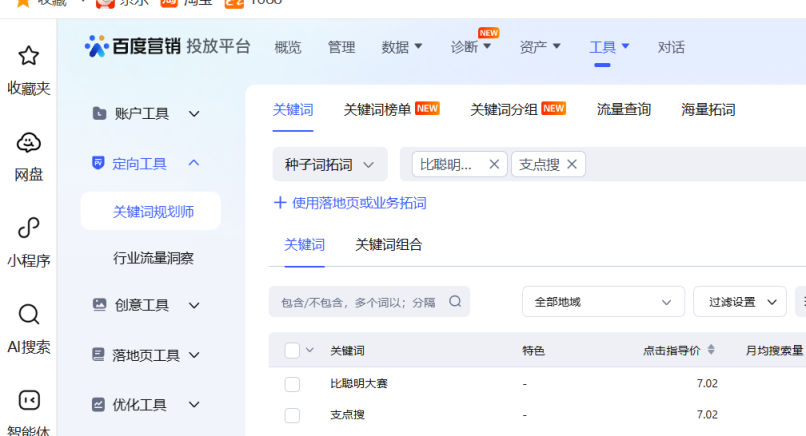Open the header checkbox selection arrow
The image size is (806, 436).
click(x=309, y=350)
